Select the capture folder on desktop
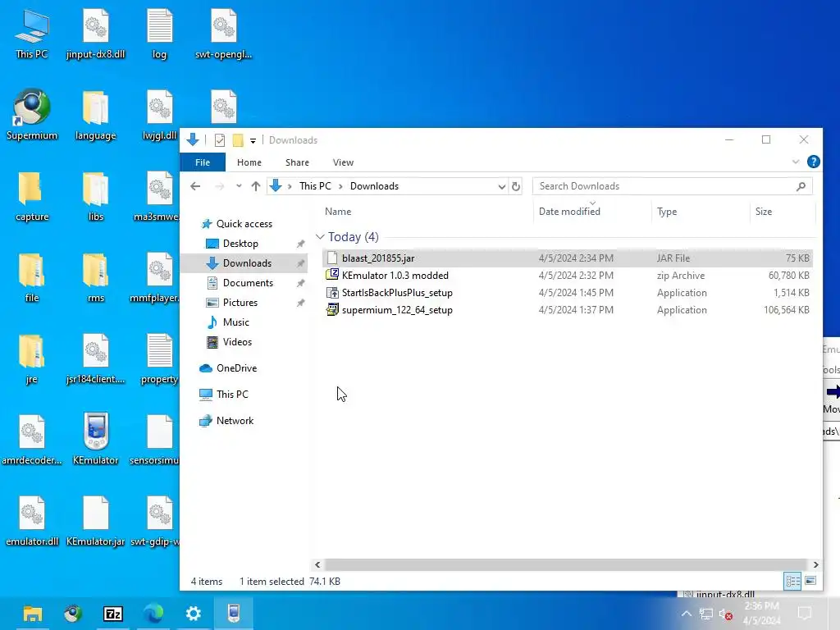Viewport: 840px width, 630px height. coord(32,196)
